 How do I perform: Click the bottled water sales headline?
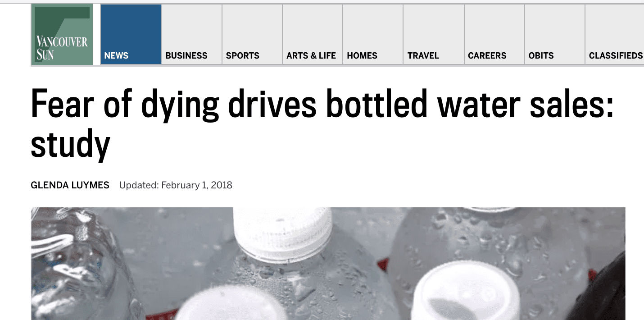click(322, 123)
